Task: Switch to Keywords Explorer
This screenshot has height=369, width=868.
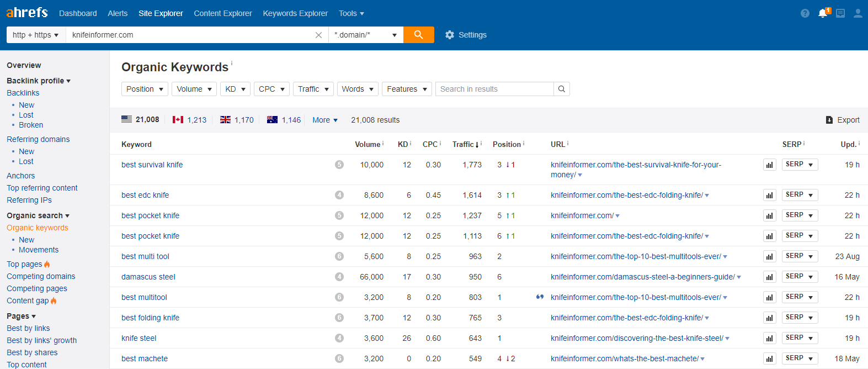Action: pyautogui.click(x=295, y=13)
